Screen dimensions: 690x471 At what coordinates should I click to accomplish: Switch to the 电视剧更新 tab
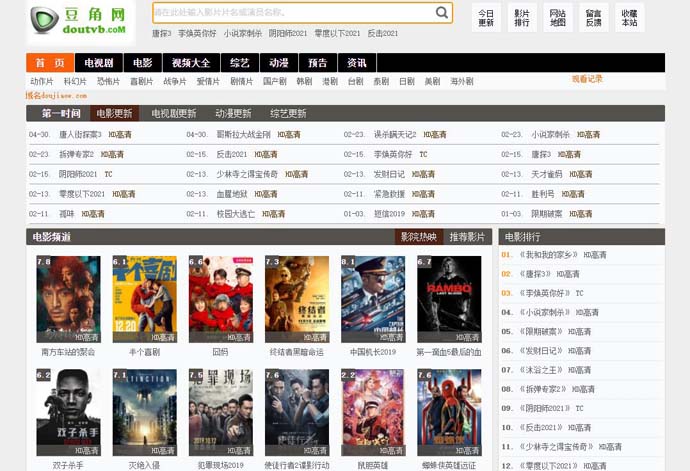click(174, 114)
